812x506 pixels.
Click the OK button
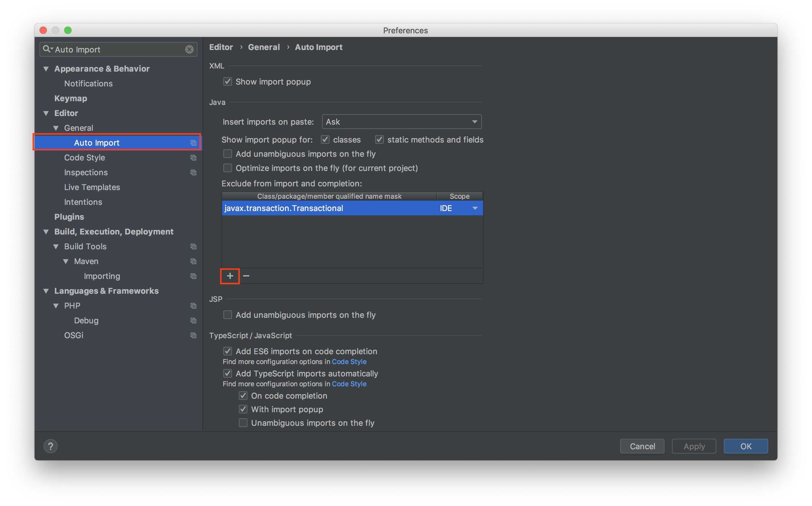746,446
